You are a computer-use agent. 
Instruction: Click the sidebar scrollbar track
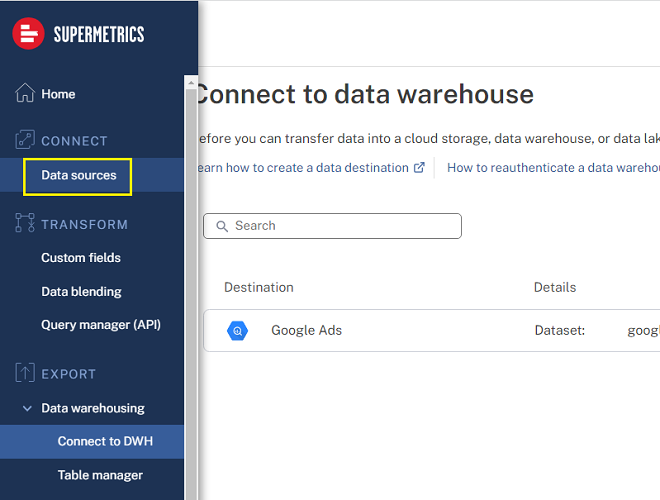(x=191, y=295)
